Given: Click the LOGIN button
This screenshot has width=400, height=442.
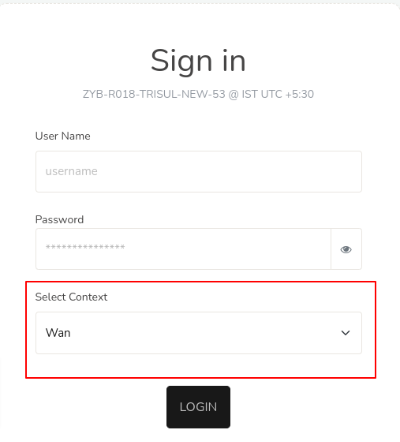Looking at the screenshot, I should (198, 407).
